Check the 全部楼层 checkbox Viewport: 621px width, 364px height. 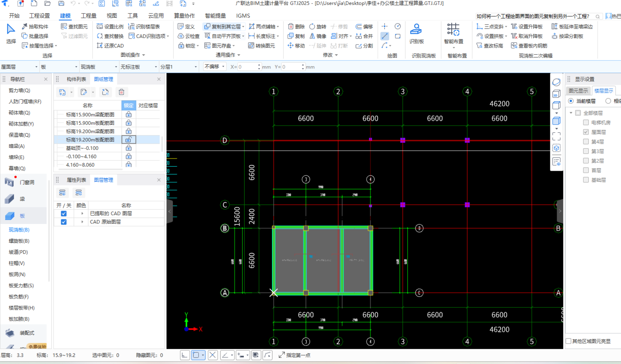(x=578, y=113)
